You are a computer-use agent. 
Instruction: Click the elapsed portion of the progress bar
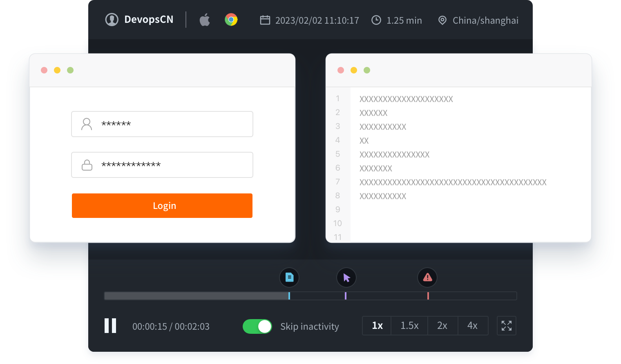(197, 296)
